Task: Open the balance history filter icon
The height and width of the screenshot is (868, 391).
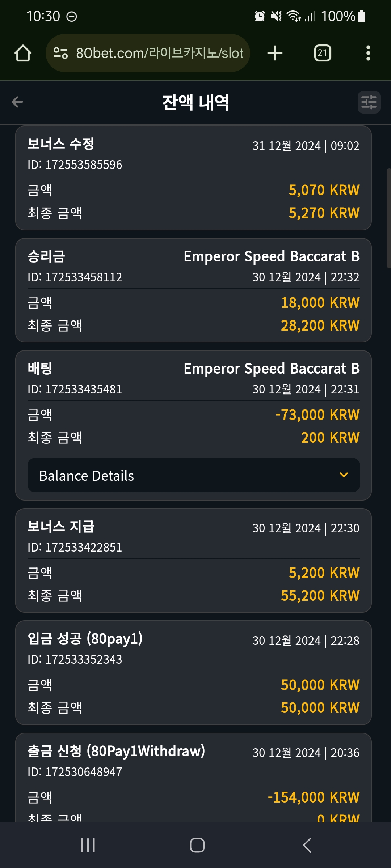Action: tap(369, 102)
